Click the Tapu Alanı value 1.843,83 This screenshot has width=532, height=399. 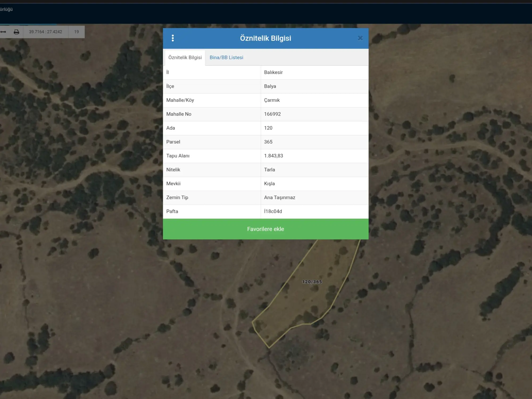[x=273, y=156]
